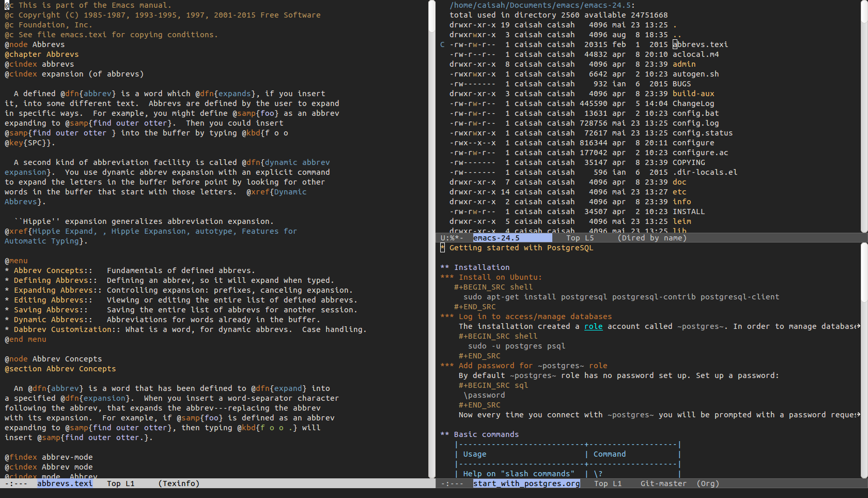
Task: Click emacs-24.5 buffer name in Dired mode line
Action: (497, 238)
